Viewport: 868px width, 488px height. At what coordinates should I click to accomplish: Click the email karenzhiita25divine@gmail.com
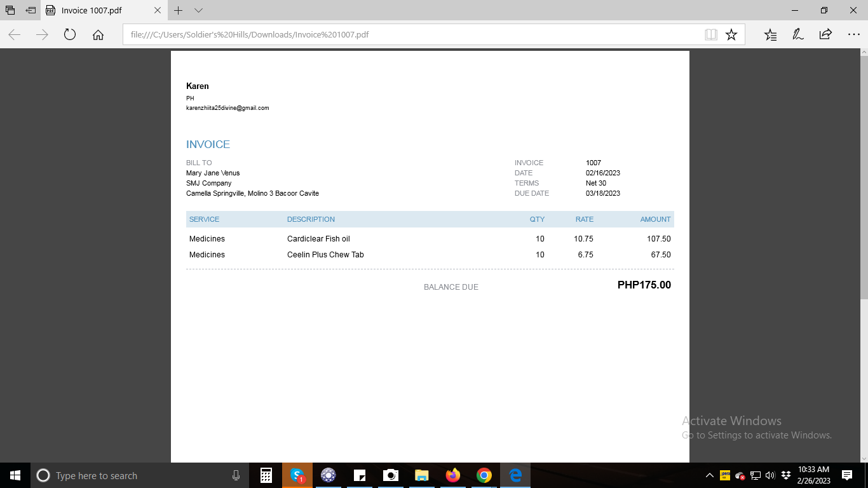tap(227, 108)
